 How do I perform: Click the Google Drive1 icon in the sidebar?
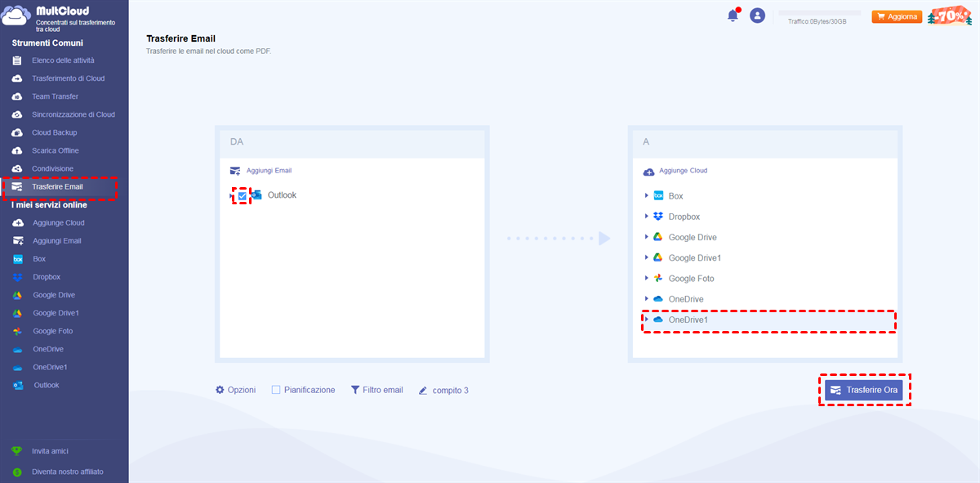[x=18, y=313]
